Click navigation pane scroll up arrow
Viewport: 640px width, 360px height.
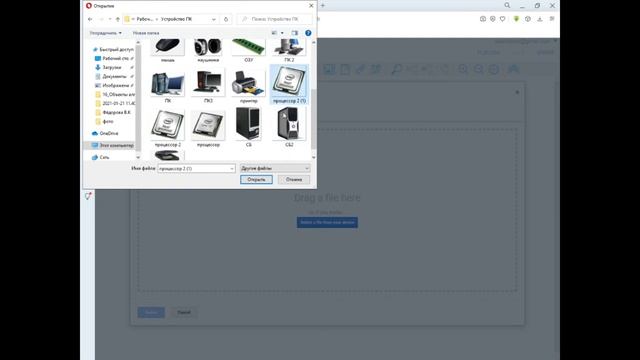138,42
